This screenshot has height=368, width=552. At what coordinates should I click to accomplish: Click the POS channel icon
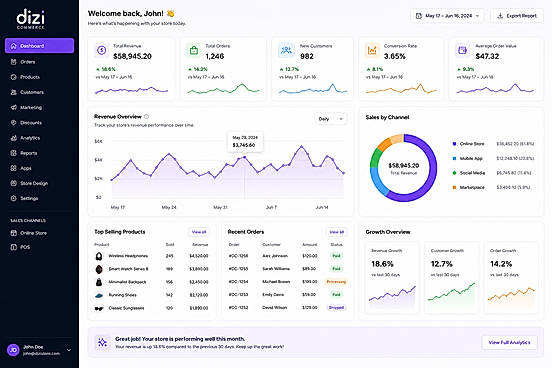[x=14, y=247]
